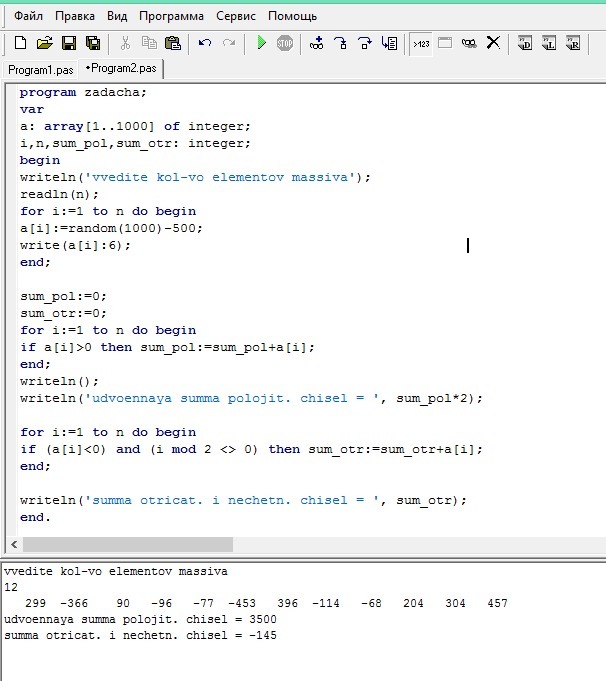Click the 'a[i]:=random(1000)-500;' line

pyautogui.click(x=111, y=228)
